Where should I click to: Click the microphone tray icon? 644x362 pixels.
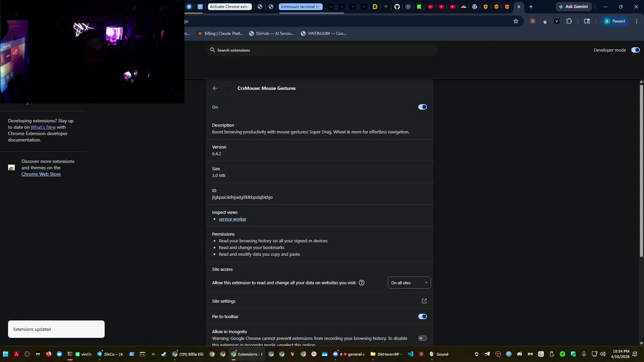(x=584, y=354)
